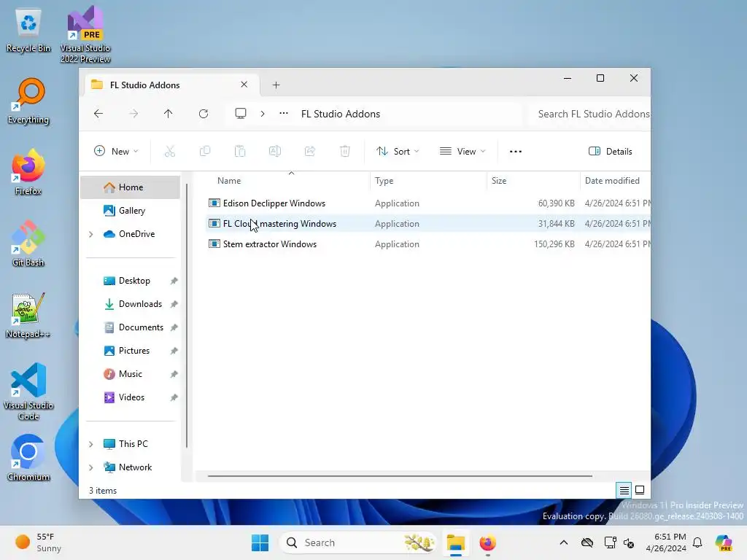Open the New item dropdown
Viewport: 747px width, 560px height.
[x=116, y=152]
